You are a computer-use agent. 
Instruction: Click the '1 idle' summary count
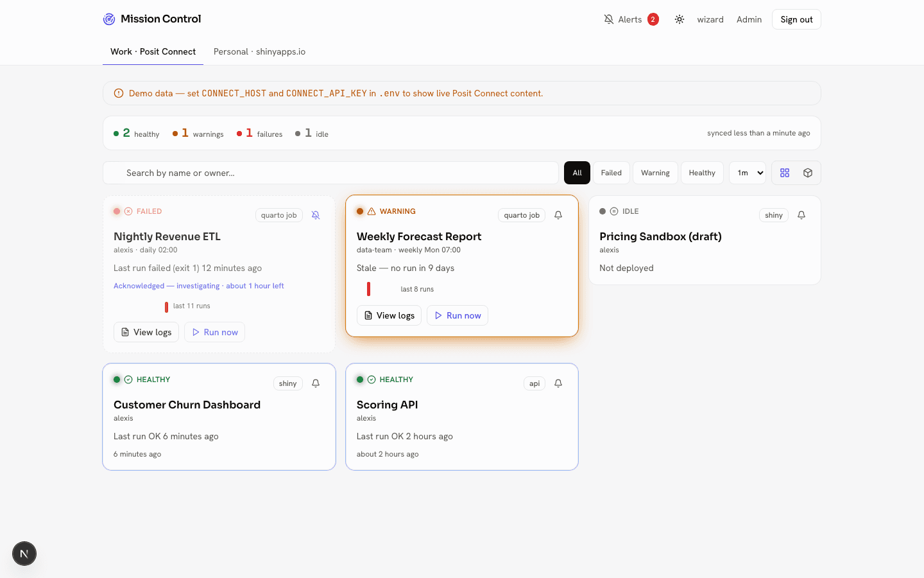pos(312,133)
